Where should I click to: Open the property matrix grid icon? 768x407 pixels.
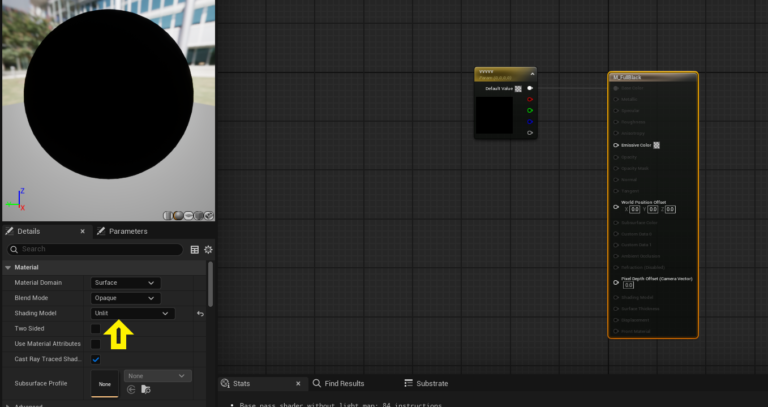[x=194, y=249]
